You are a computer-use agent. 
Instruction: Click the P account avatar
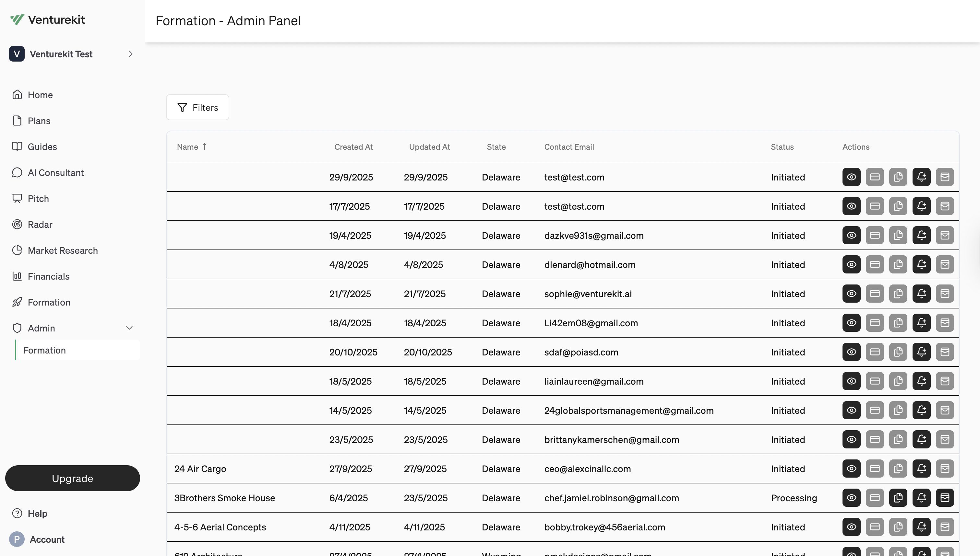17,539
